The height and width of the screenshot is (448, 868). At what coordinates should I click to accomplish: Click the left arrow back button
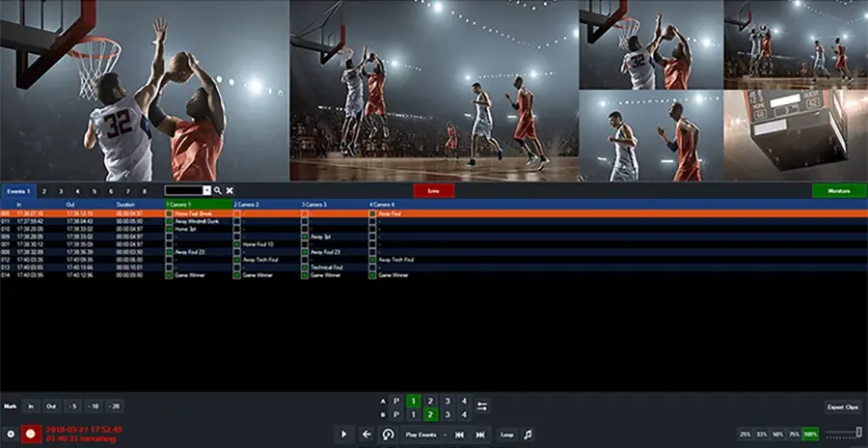point(366,434)
